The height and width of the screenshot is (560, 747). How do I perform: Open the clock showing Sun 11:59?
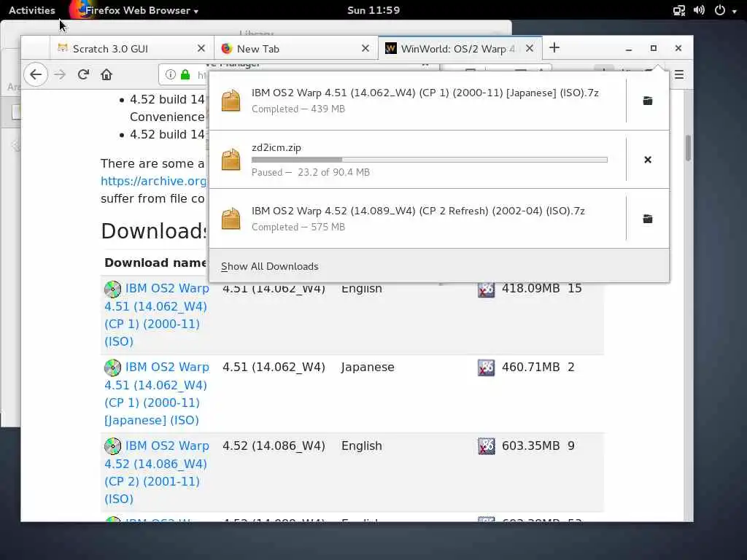373,10
